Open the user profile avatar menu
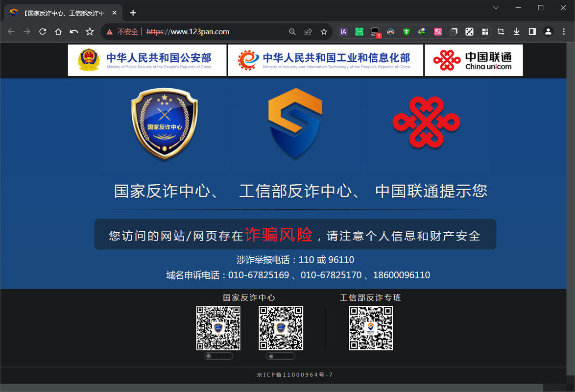The image size is (575, 392). pos(548,32)
